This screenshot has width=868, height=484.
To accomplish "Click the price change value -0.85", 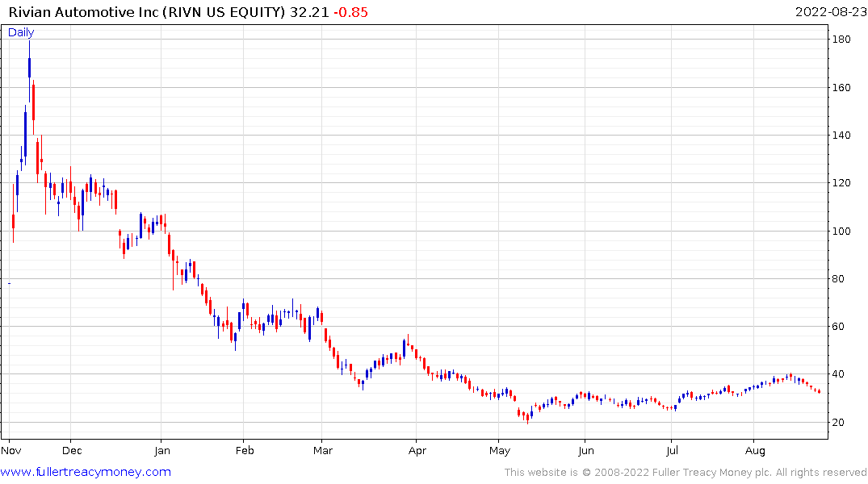I will (351, 12).
